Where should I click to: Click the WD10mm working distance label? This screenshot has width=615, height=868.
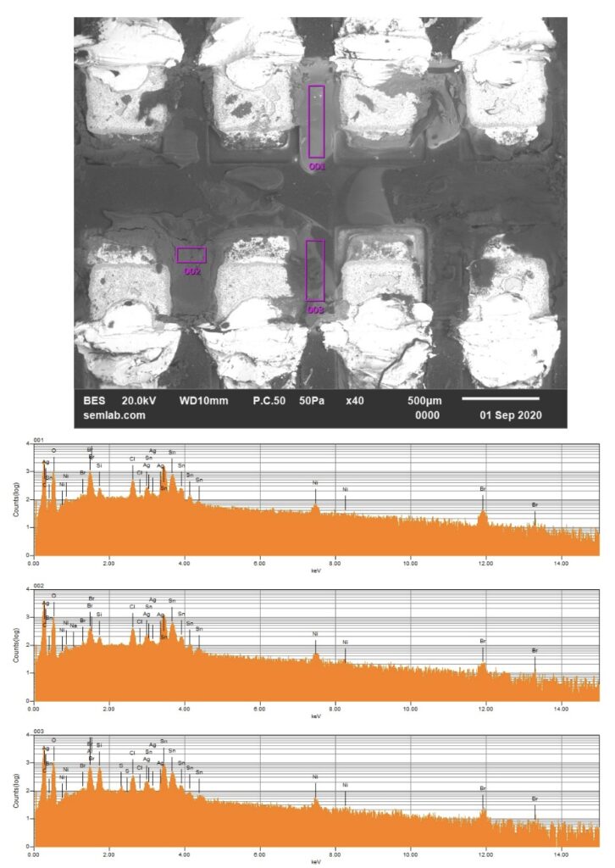[203, 400]
